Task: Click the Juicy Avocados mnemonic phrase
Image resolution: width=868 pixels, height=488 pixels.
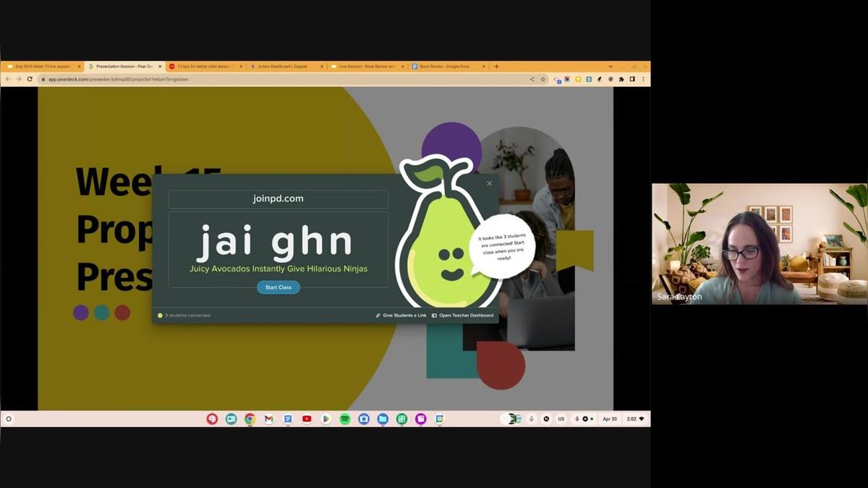Action: pyautogui.click(x=278, y=269)
